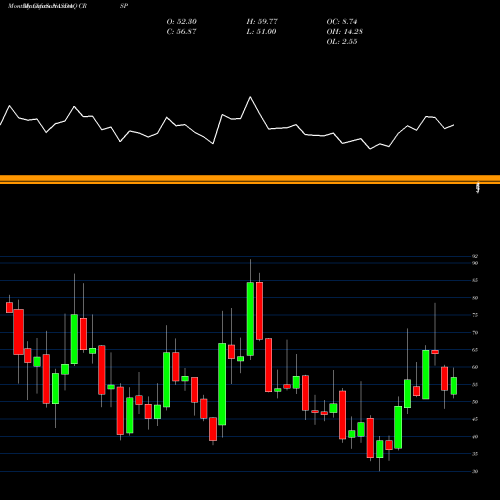Click the price axis label '45'
The height and width of the screenshot is (500, 500).
475,419
